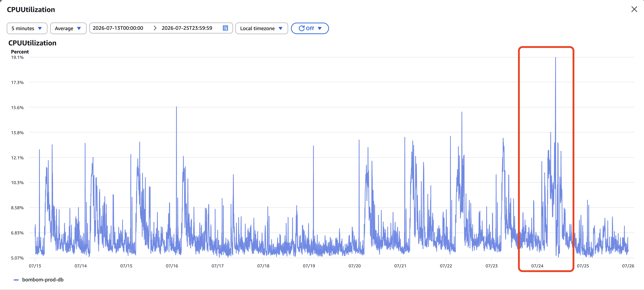
Task: Click the 07/25 x-axis label
Action: pos(583,266)
